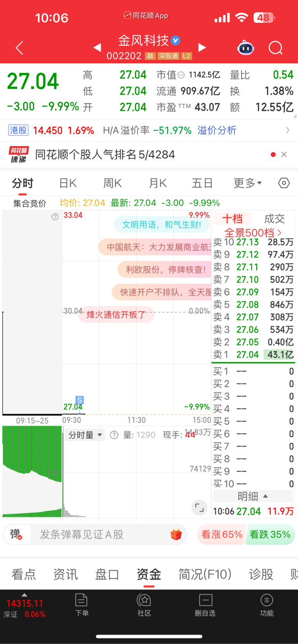298x644 pixels.
Task: Tap the 文明用语,和气生财 comment
Action: point(162,225)
